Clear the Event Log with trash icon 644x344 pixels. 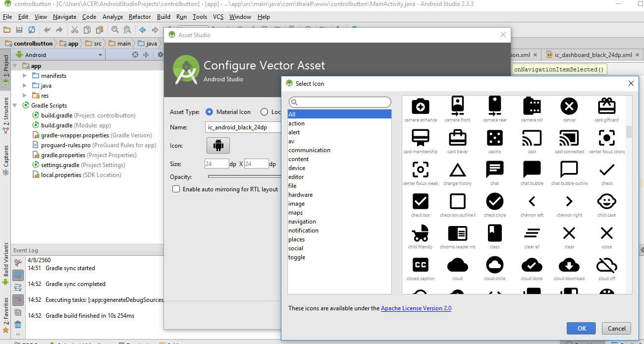point(18,325)
